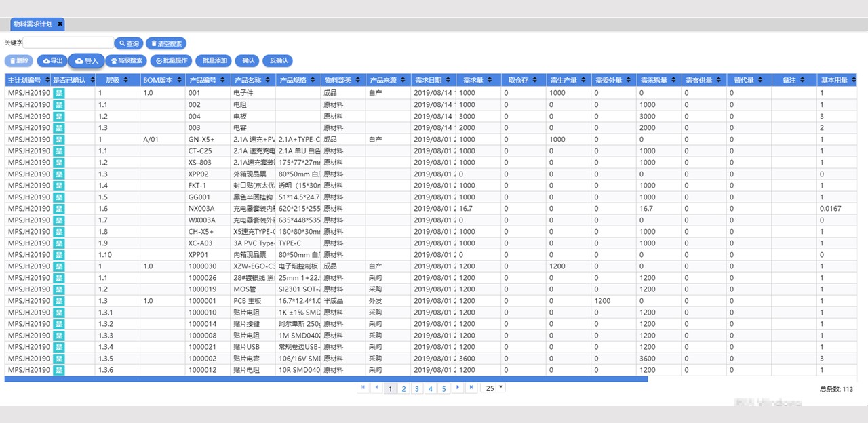Toggle the 是 badge in product 001 row
Image resolution: width=868 pixels, height=423 pixels.
click(59, 93)
